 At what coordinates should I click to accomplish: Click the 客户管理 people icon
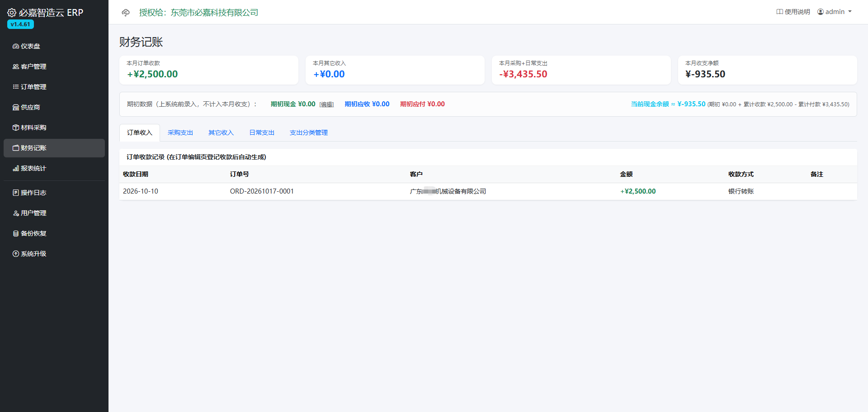(x=16, y=67)
